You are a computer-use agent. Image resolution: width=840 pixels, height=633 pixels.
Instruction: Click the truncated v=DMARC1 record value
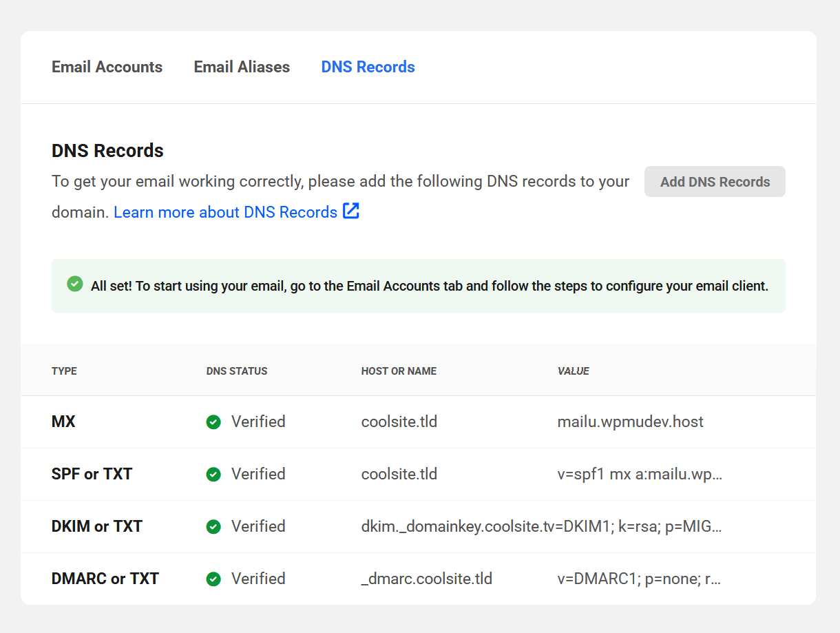638,579
